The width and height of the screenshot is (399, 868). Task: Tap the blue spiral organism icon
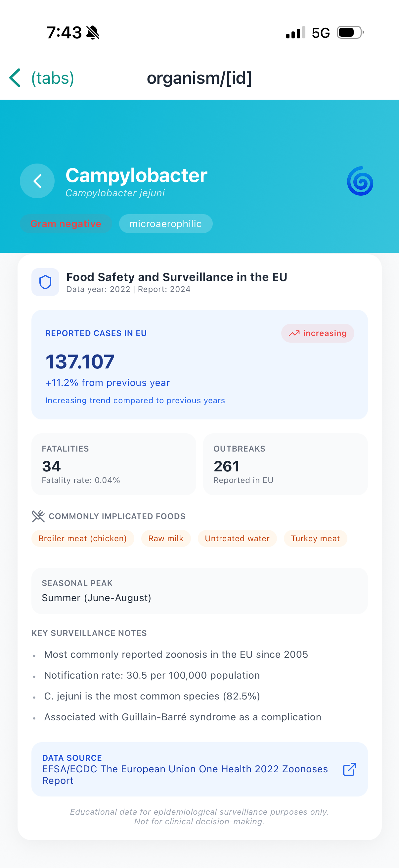tap(360, 181)
